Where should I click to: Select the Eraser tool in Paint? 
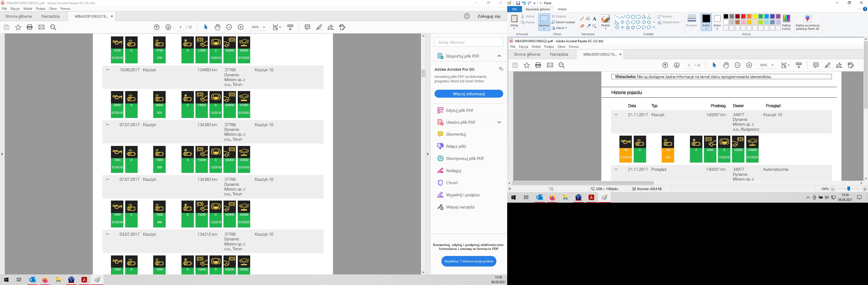point(582,26)
